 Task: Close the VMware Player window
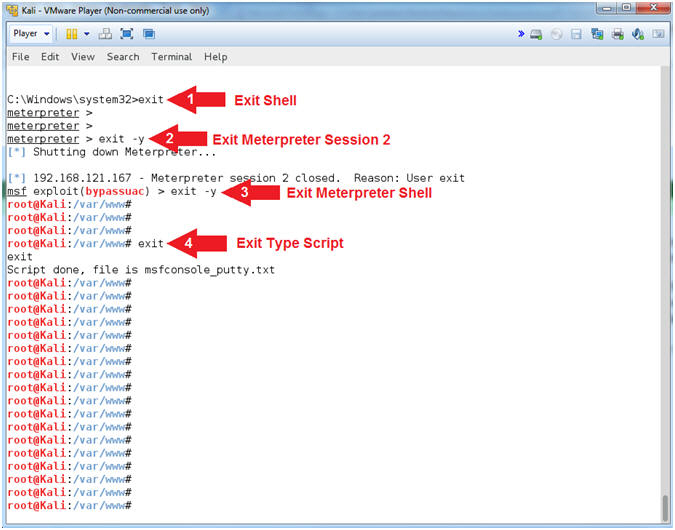(x=653, y=8)
